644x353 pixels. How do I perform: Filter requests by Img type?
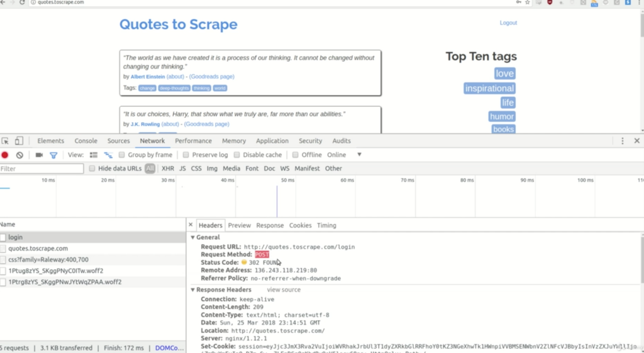[x=212, y=169]
